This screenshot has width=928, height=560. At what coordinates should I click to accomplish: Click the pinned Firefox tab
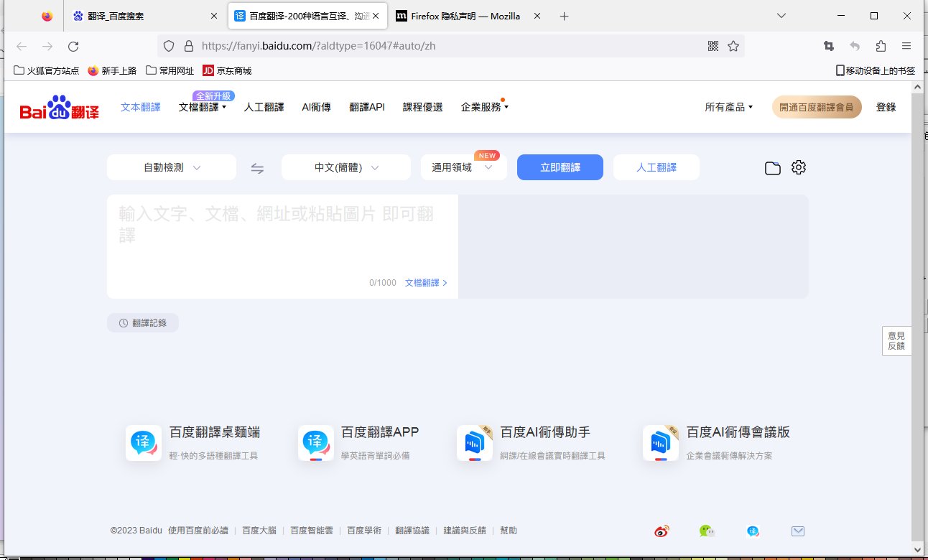point(47,16)
